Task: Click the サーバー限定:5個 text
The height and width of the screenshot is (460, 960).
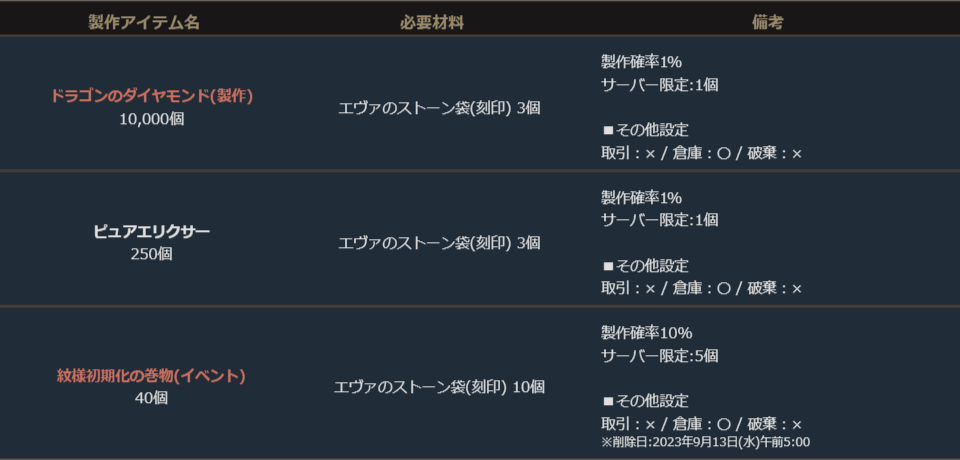Action: (x=659, y=355)
